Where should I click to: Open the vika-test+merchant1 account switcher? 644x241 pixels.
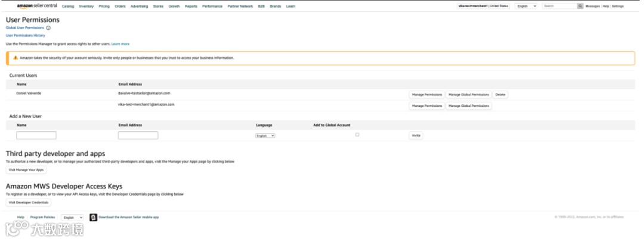coord(484,6)
